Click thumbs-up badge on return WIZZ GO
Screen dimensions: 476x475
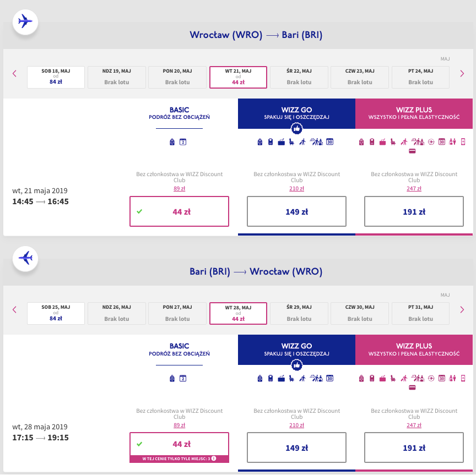[296, 364]
